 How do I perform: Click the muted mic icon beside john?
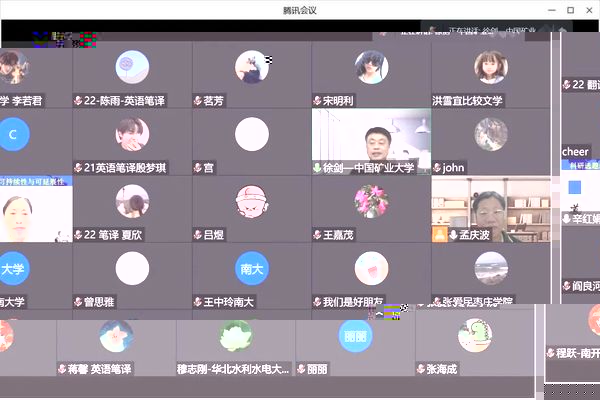[437, 168]
